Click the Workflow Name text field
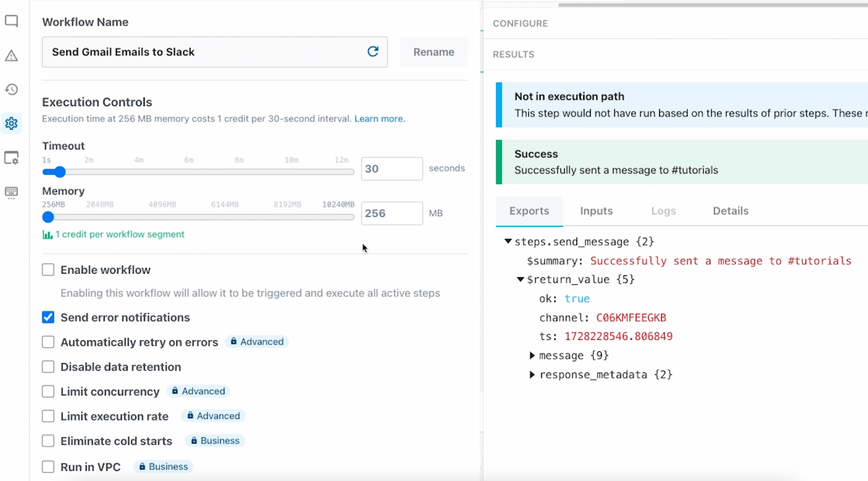 (215, 52)
